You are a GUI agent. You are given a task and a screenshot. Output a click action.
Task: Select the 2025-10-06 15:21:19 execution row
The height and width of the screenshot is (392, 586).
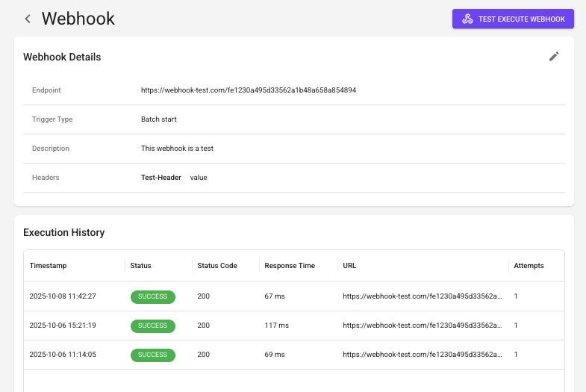[294, 326]
